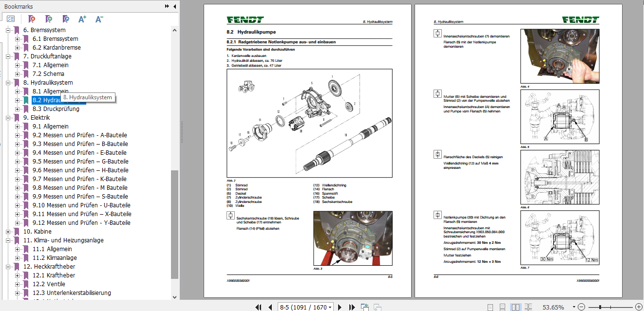Click the bookmark icon beside 12.1 Kraftheber
This screenshot has width=644, height=311.
(x=26, y=275)
